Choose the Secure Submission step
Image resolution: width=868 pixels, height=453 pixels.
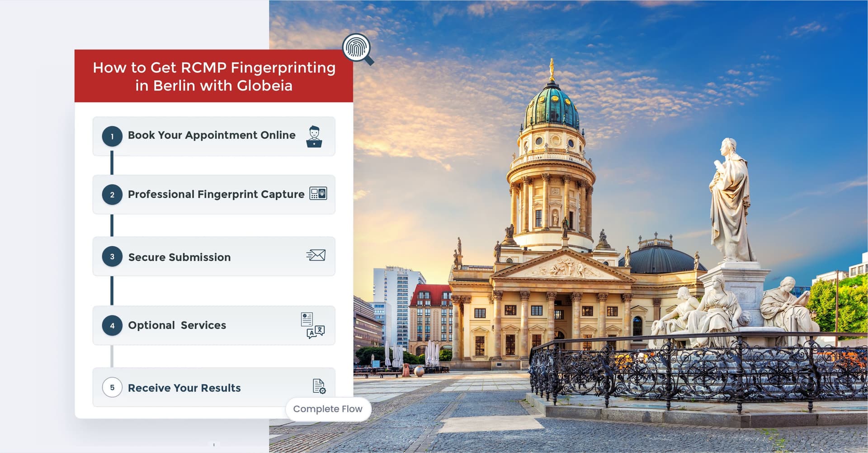tap(179, 257)
